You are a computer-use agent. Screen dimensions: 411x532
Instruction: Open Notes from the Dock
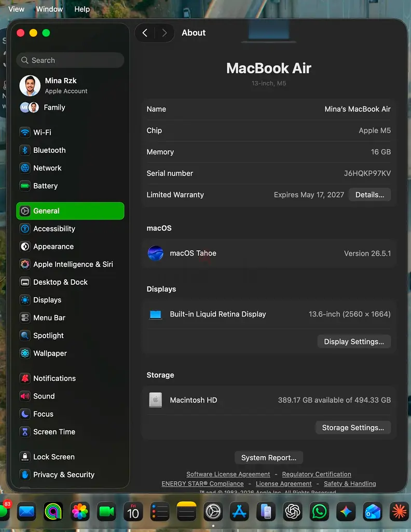[x=186, y=511]
